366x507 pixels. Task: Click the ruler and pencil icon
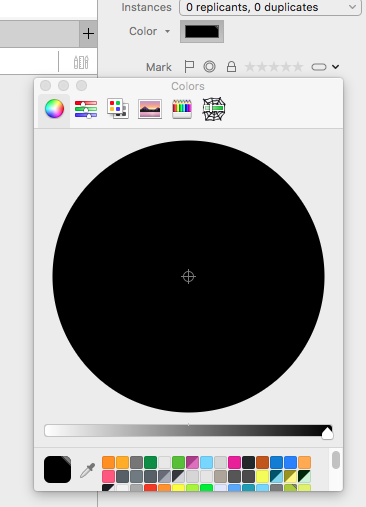[x=81, y=62]
